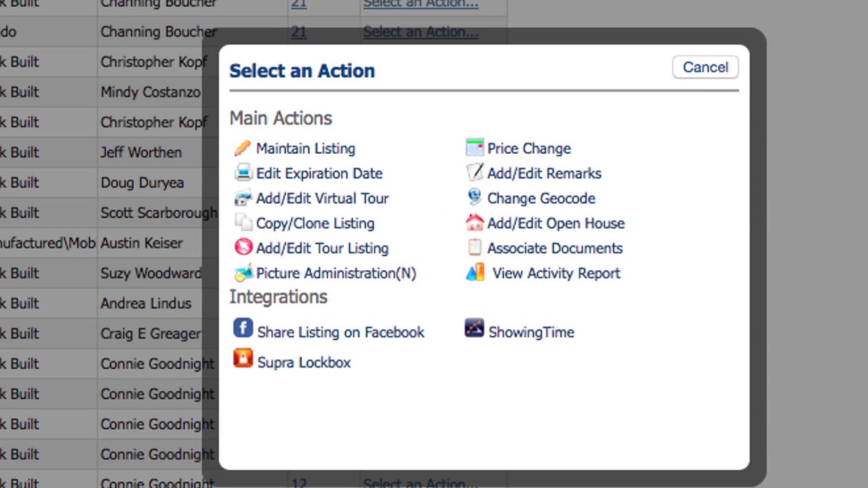Open Maintain Listing text link
This screenshot has height=488, width=868.
tap(305, 148)
